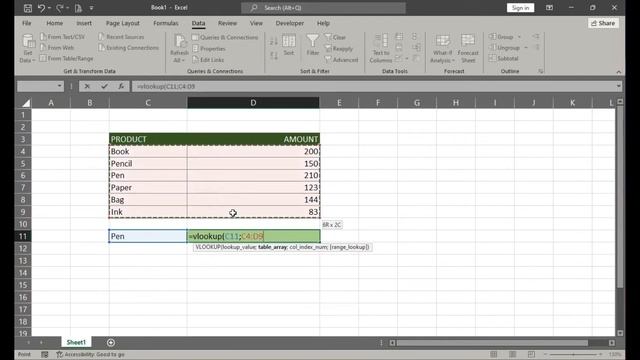The image size is (640, 360).
Task: Click the Reapply filter option
Action: (339, 49)
